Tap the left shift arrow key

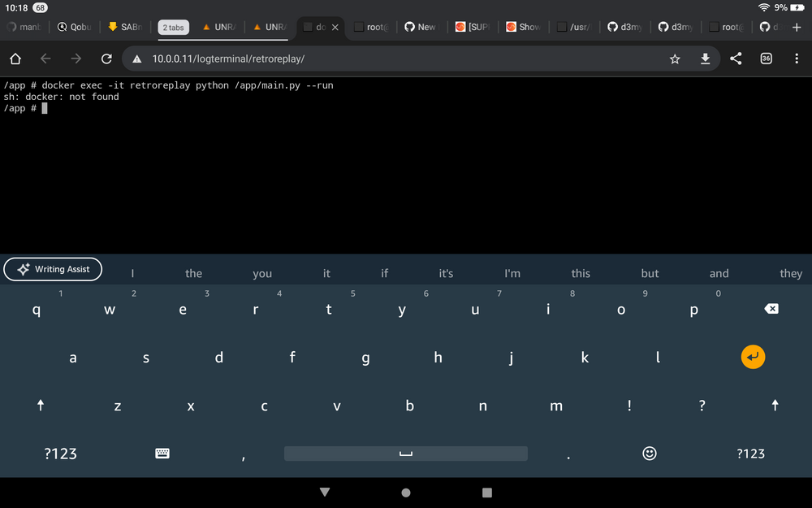[x=41, y=405]
